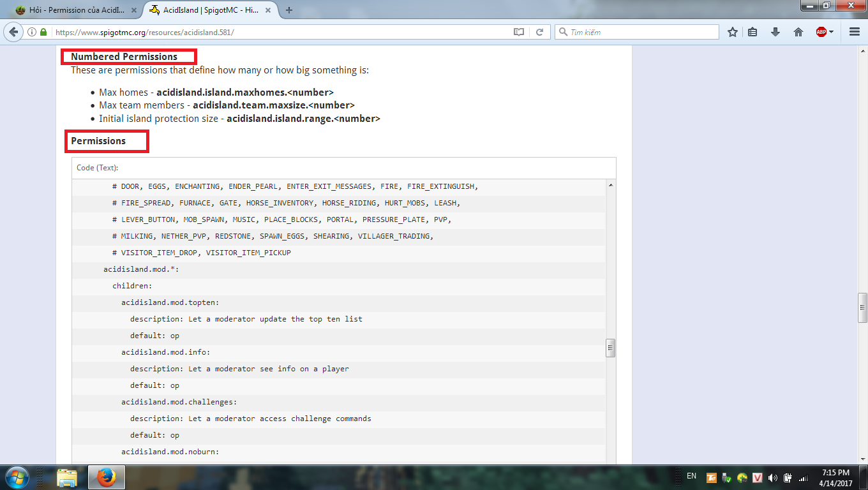Click the acidisland.mod.*: code line
Image resolution: width=868 pixels, height=490 pixels.
tap(142, 269)
